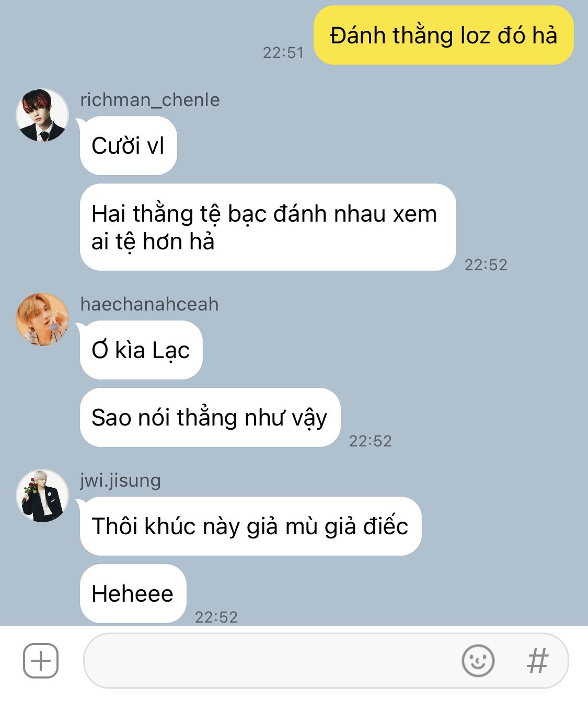Tap the 22:51 timestamp
Screen dimensions: 588x701
pos(283,53)
